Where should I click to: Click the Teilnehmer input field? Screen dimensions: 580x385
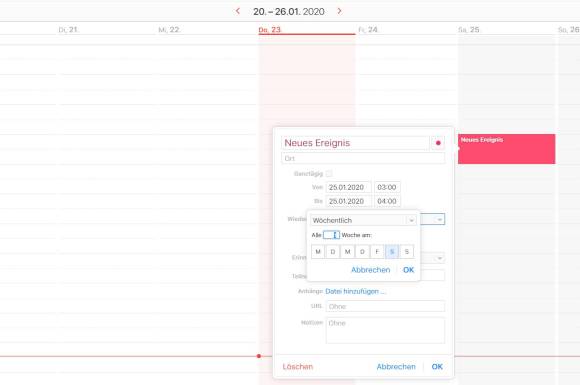point(432,276)
